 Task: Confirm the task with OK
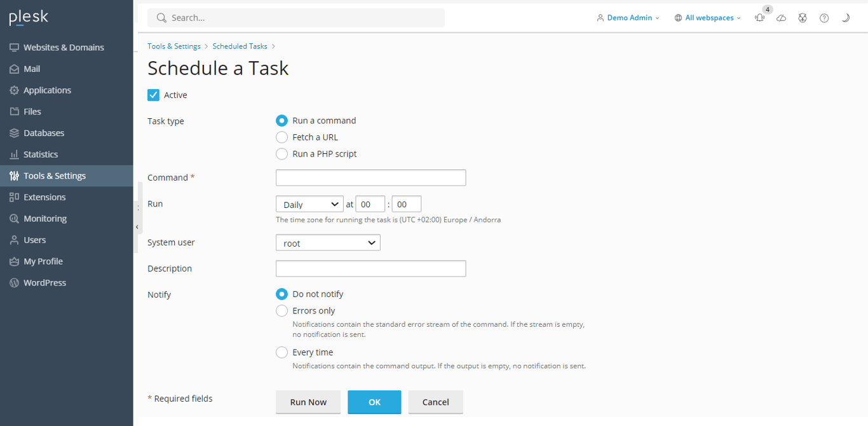coord(374,402)
